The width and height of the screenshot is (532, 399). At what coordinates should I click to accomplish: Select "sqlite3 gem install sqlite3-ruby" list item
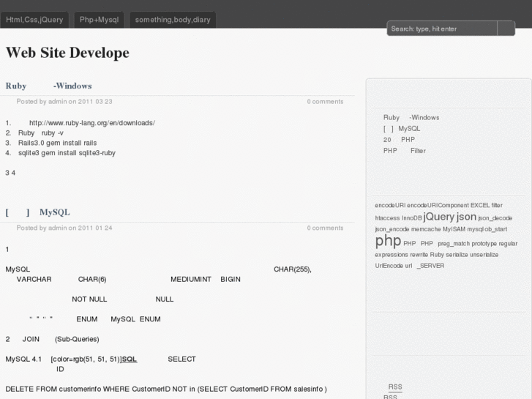pyautogui.click(x=67, y=153)
